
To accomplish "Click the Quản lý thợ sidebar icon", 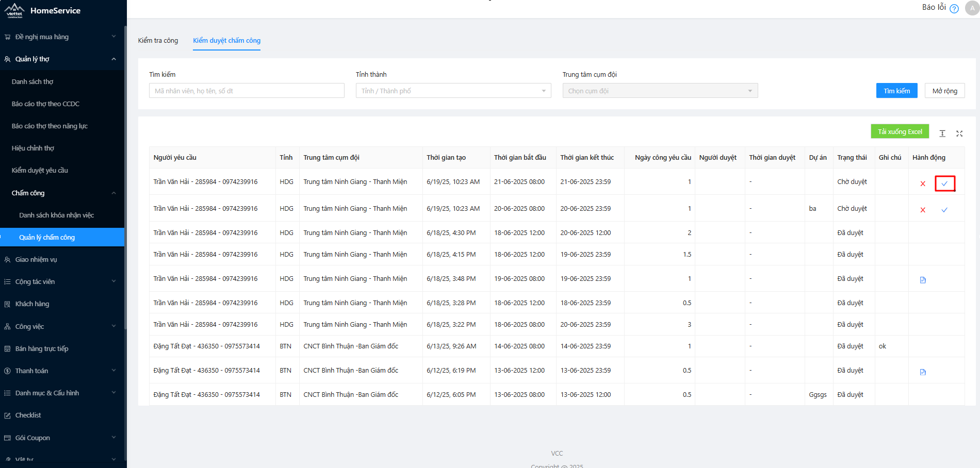I will click(7, 59).
